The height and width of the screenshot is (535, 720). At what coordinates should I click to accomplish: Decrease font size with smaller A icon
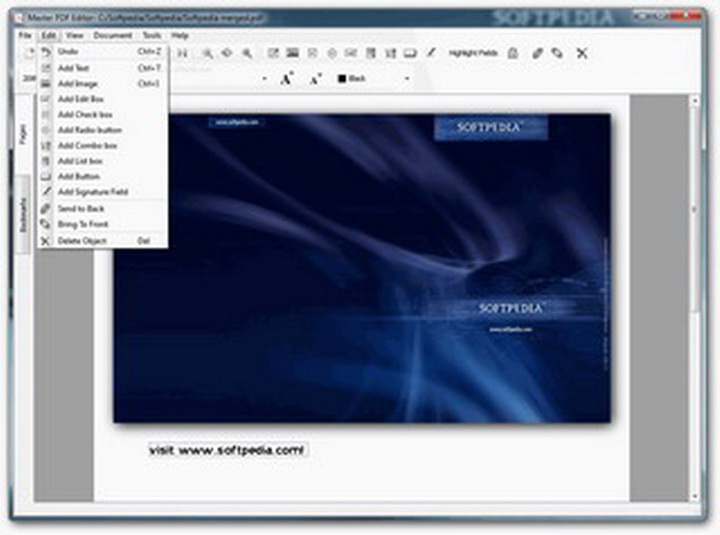(315, 79)
